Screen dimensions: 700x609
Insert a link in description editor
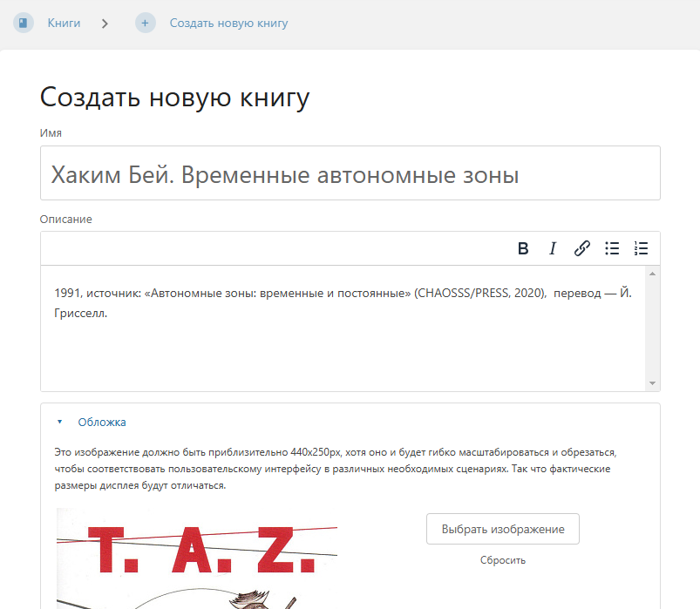point(581,248)
